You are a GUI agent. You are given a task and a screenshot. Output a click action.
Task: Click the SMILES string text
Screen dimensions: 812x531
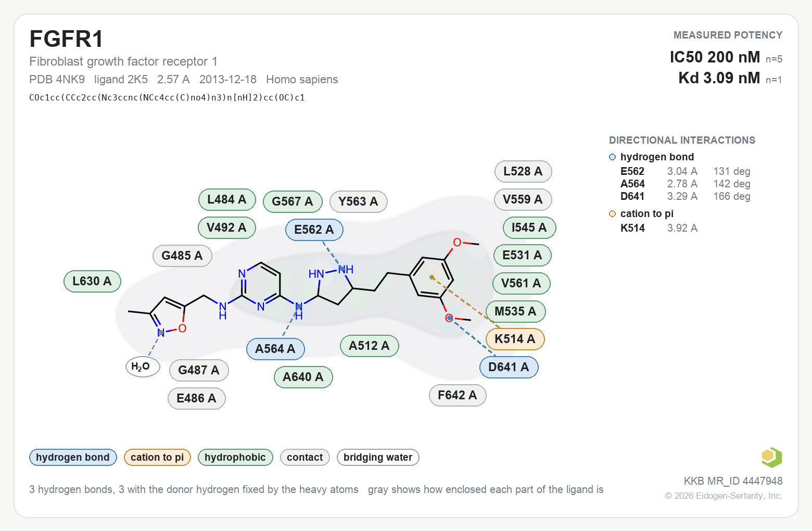pyautogui.click(x=167, y=97)
